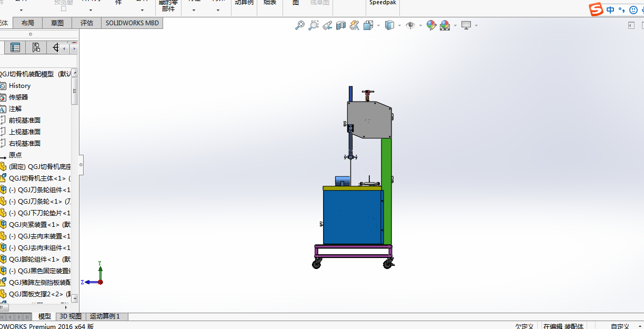Select the QGJ切骨机主体<1> component
The width and height of the screenshot is (644, 329).
coord(39,178)
